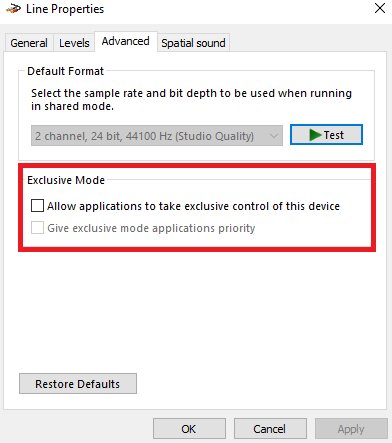This screenshot has width=392, height=443.
Task: Select the Advanced tab
Action: pyautogui.click(x=126, y=41)
